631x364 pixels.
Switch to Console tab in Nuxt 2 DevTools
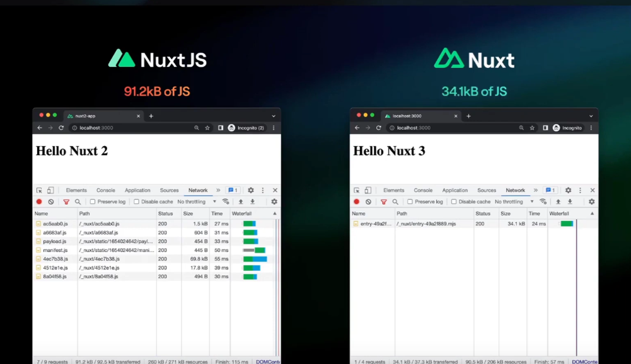105,190
